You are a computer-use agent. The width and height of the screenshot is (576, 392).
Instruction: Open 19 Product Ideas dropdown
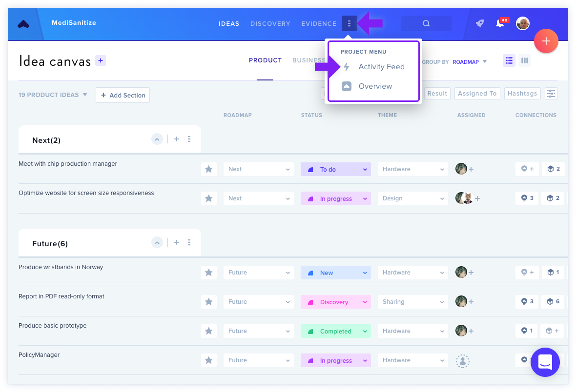coord(53,95)
